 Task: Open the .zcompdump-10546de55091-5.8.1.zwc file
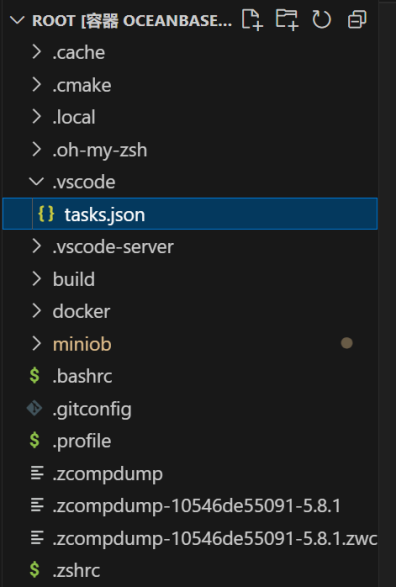coord(190,538)
